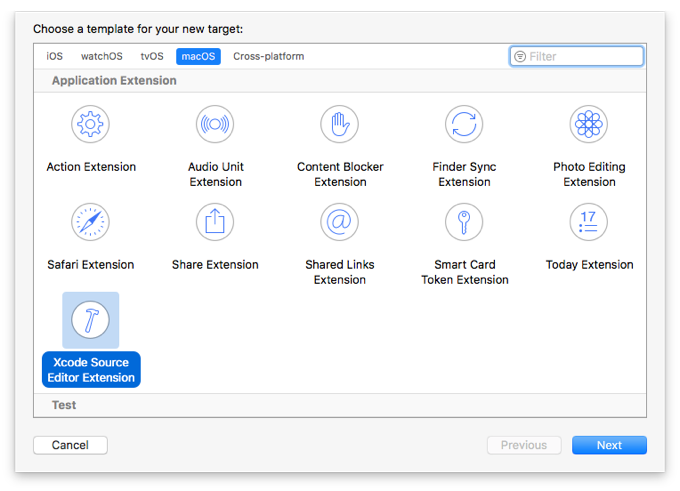Pick the Content Blocker Extension hand icon

[340, 124]
